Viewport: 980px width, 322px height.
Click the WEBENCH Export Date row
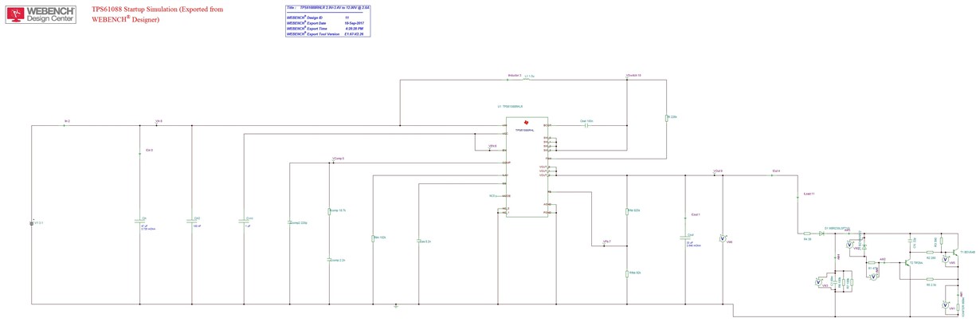click(x=328, y=22)
